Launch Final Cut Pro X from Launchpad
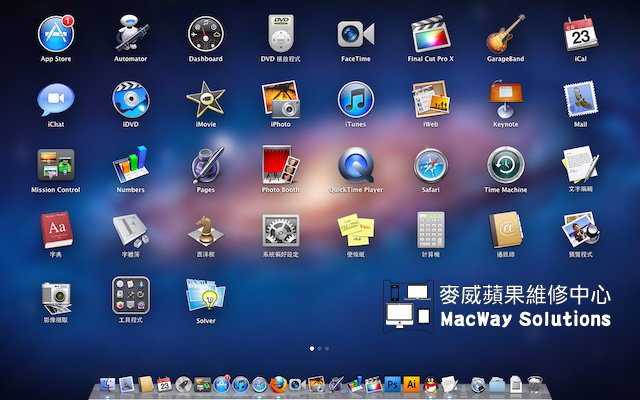 (x=431, y=34)
